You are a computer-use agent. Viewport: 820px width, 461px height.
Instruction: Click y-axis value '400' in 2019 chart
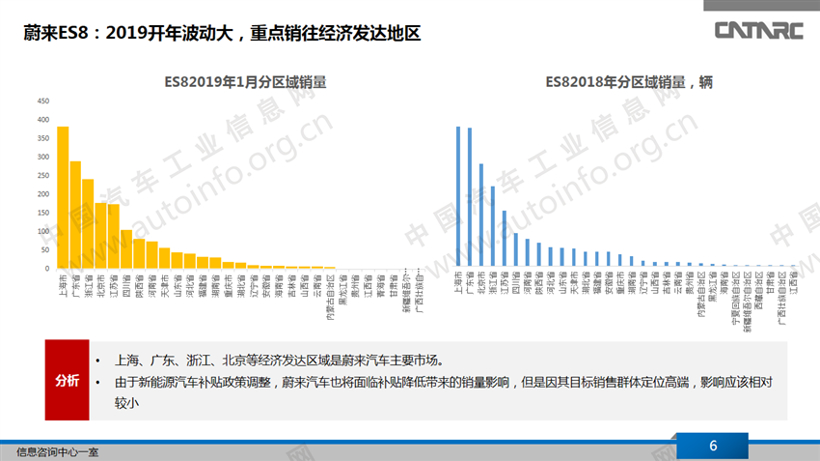pyautogui.click(x=43, y=120)
